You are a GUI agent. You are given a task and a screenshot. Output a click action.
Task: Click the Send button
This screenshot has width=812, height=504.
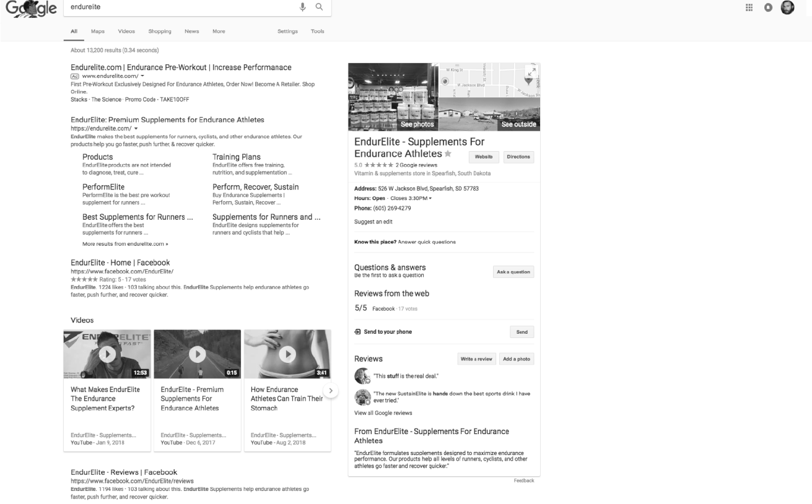coord(522,332)
